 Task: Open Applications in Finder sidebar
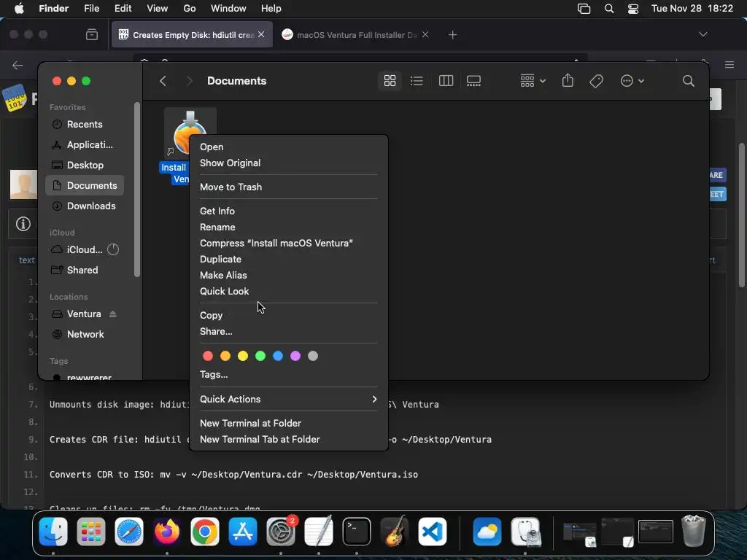coord(85,145)
